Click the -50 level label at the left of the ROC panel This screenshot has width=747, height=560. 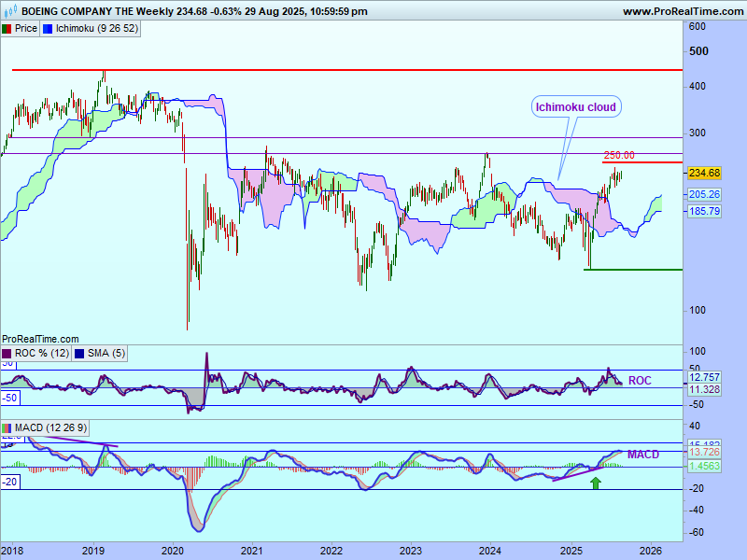point(10,398)
